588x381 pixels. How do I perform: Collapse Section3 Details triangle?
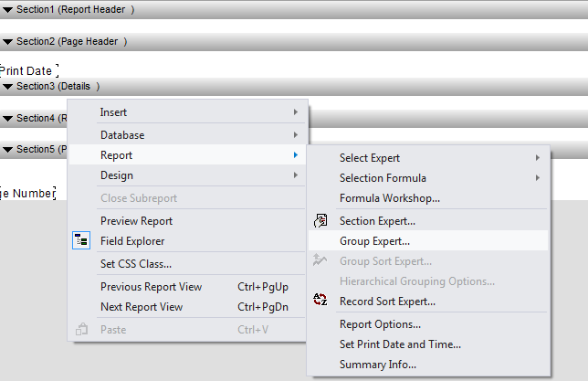(x=7, y=87)
